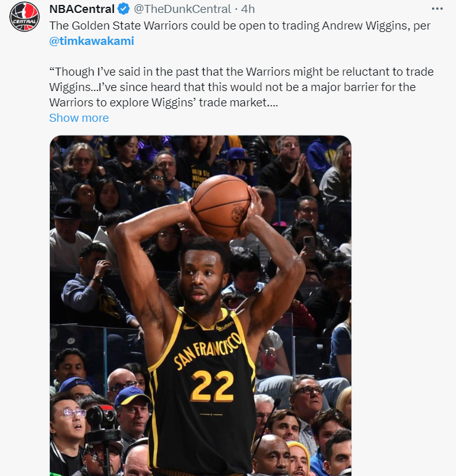Image resolution: width=456 pixels, height=476 pixels.
Task: Open the @timkawakami mention
Action: coord(92,41)
